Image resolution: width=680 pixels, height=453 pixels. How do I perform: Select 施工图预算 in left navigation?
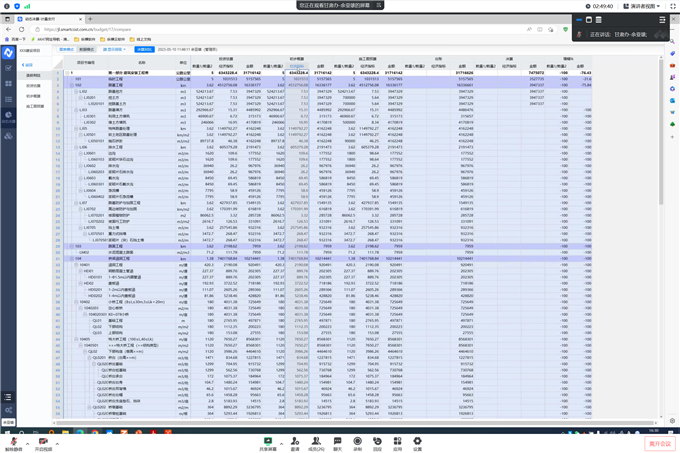(x=34, y=106)
